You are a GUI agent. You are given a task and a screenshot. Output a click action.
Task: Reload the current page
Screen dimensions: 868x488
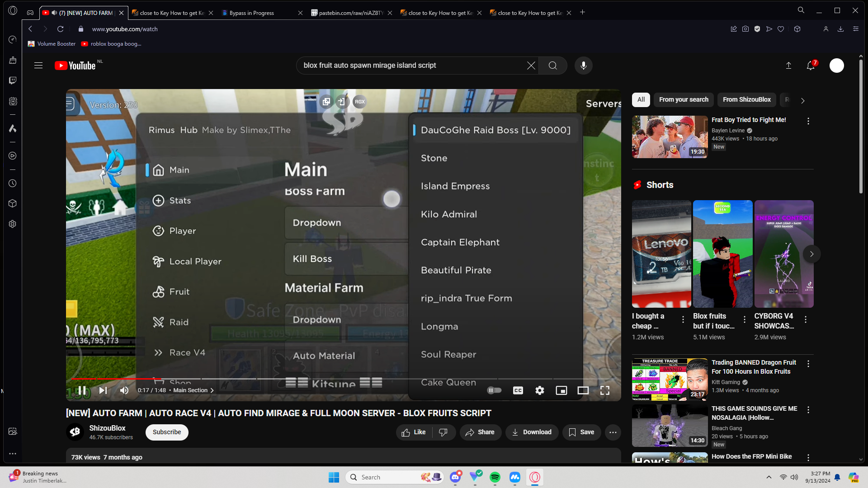click(60, 29)
